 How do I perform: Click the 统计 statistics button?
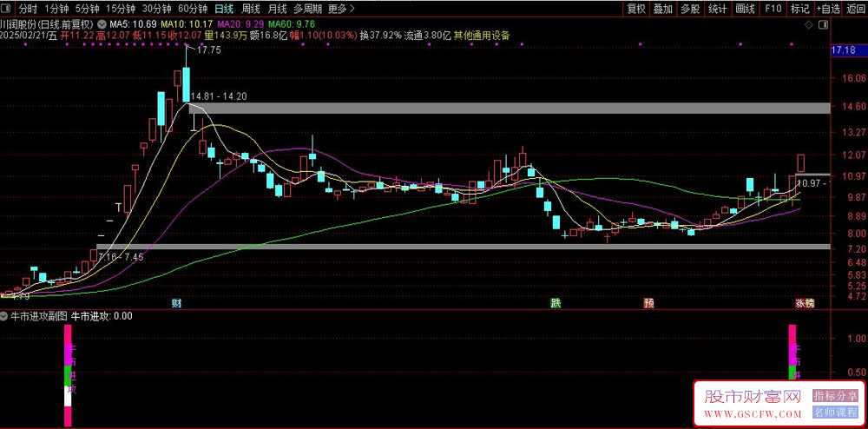718,9
